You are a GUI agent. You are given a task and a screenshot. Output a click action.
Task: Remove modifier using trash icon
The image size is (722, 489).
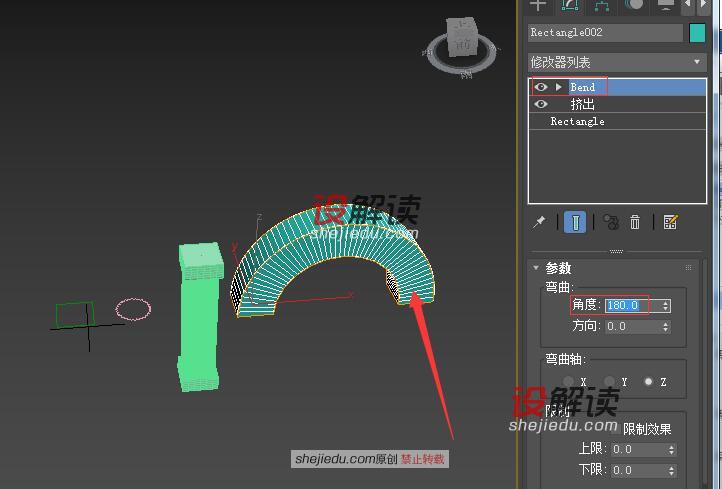[635, 222]
